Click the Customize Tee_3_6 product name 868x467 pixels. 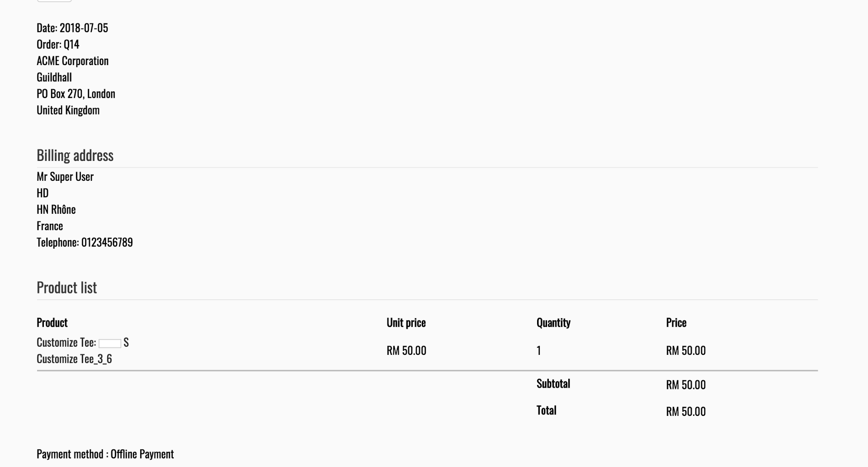[x=74, y=359]
